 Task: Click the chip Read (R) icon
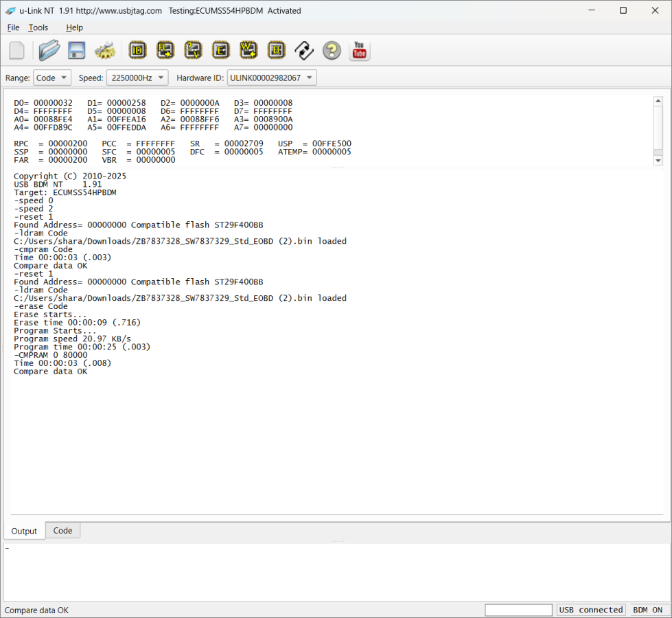click(x=165, y=50)
